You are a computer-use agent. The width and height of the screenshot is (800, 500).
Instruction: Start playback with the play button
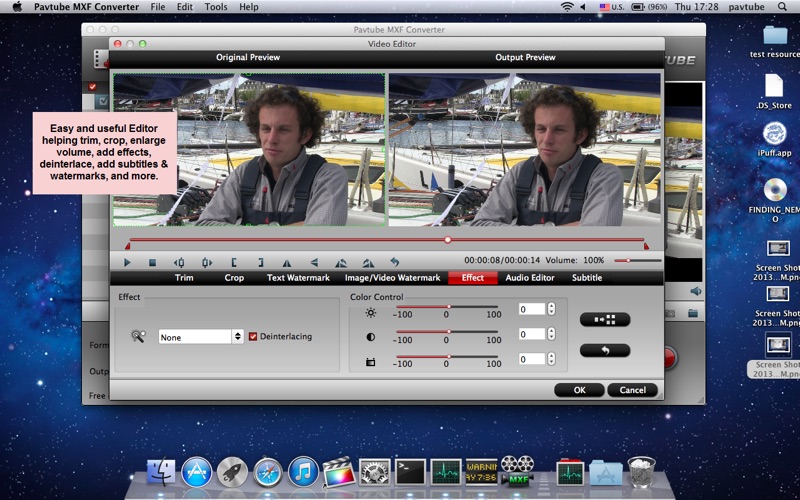coord(127,262)
